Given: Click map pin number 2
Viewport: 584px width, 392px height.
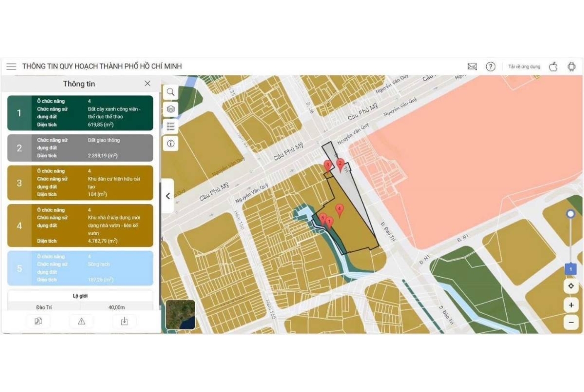Looking at the screenshot, I should [x=340, y=165].
